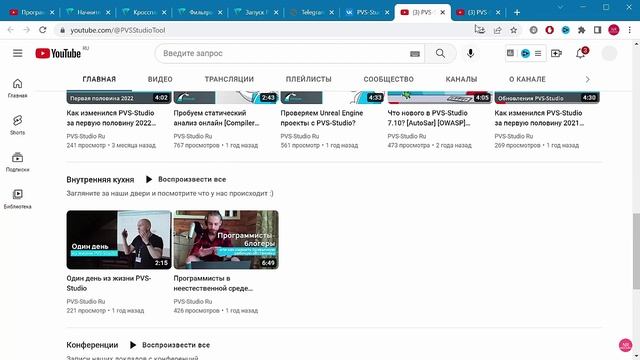
Task: Open the tab search dropdown chevron
Action: click(x=560, y=7)
